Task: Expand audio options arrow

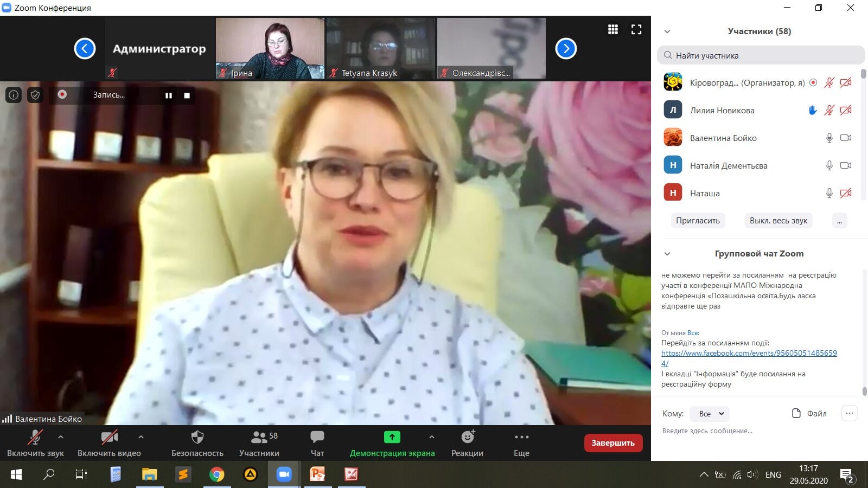Action: click(61, 436)
